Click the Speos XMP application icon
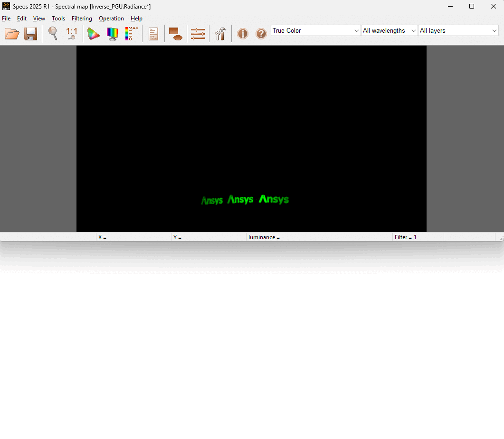This screenshot has width=504, height=439. [x=6, y=6]
